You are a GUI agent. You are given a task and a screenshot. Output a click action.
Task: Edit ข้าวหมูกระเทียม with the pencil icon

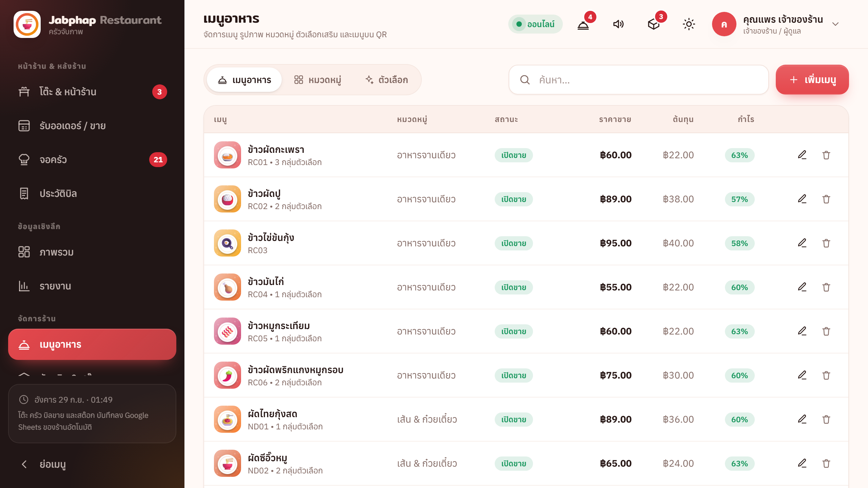pyautogui.click(x=802, y=331)
